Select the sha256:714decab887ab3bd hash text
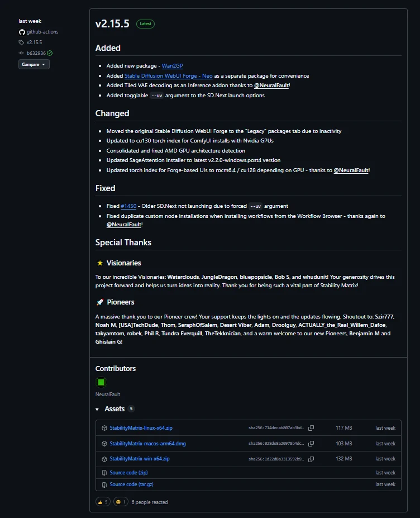The width and height of the screenshot is (420, 518). [276, 428]
